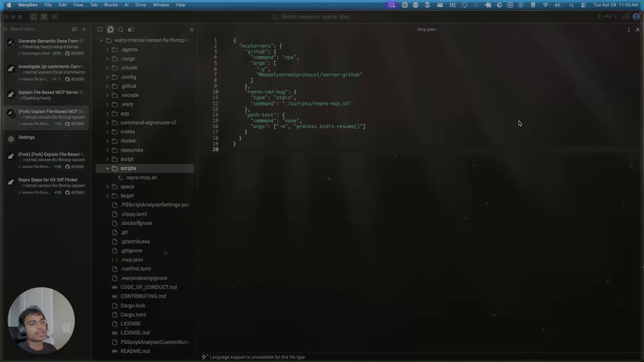The height and width of the screenshot is (362, 644).
Task: Open the AI menu in the menu bar
Action: 126,5
